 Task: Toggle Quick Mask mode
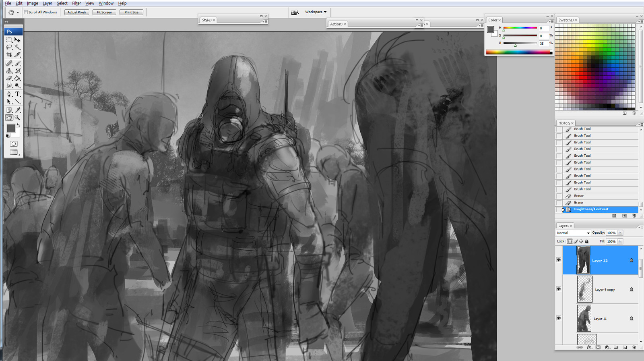click(14, 144)
